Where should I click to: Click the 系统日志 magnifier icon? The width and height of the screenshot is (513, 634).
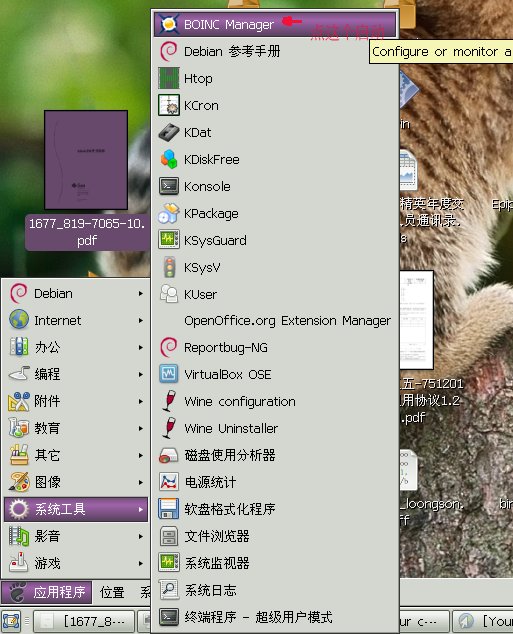pyautogui.click(x=169, y=590)
